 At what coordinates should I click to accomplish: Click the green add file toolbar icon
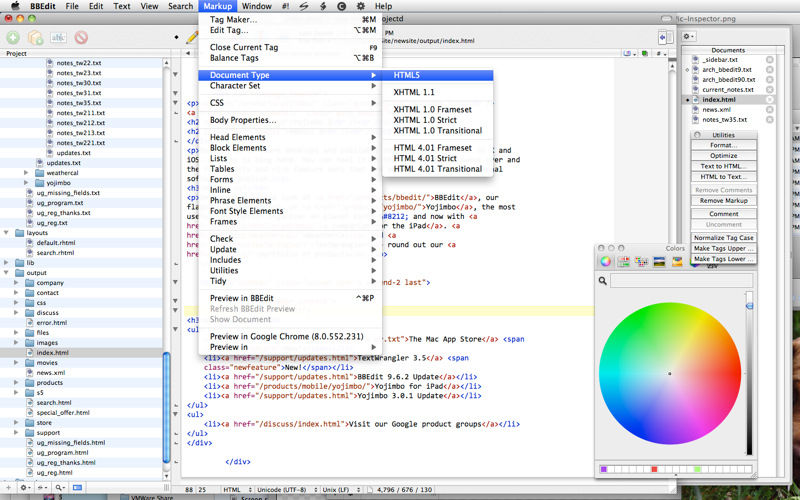(13, 37)
